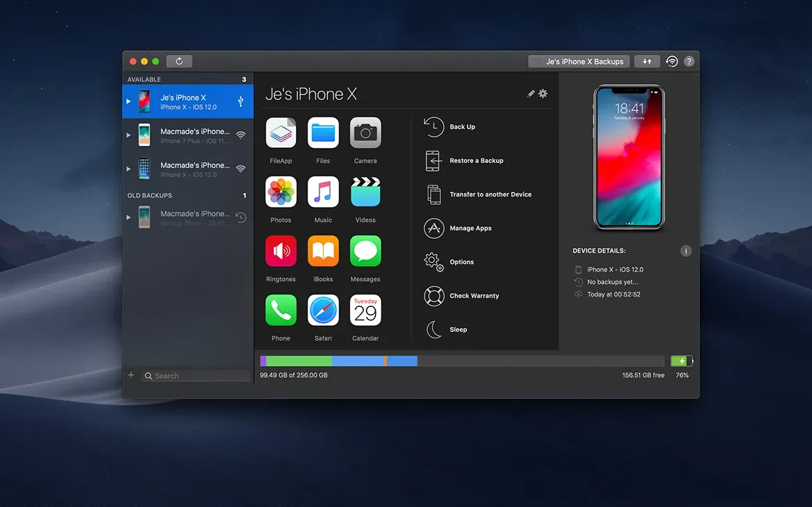Open the Photos section for Je's iPhone X
Screen dimensions: 812x507
[281, 192]
